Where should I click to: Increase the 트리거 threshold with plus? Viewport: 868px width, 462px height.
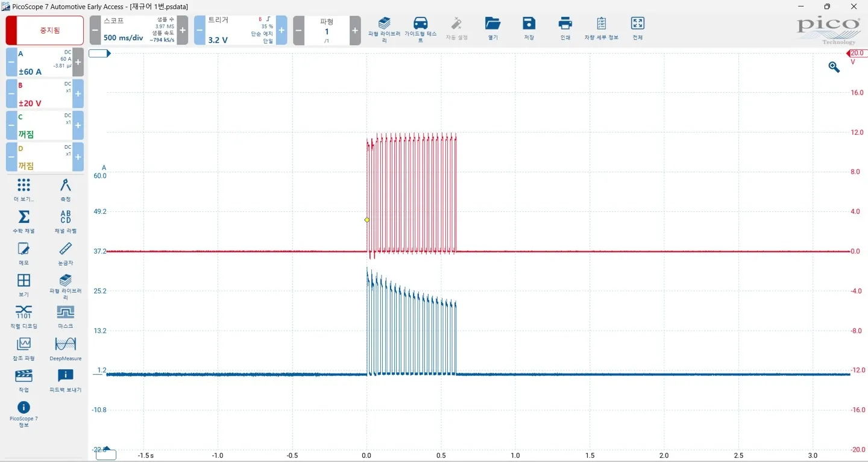coord(281,30)
